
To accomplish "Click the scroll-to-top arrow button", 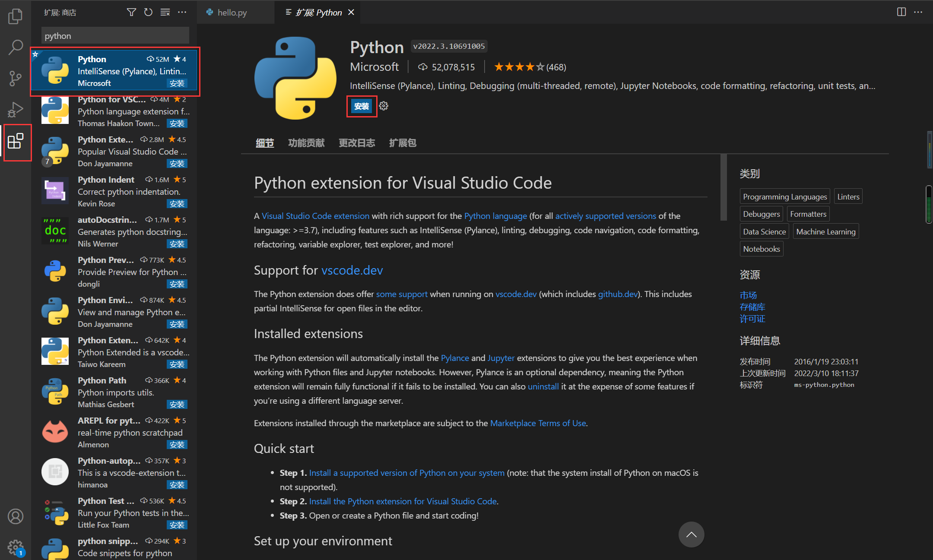I will [x=691, y=535].
